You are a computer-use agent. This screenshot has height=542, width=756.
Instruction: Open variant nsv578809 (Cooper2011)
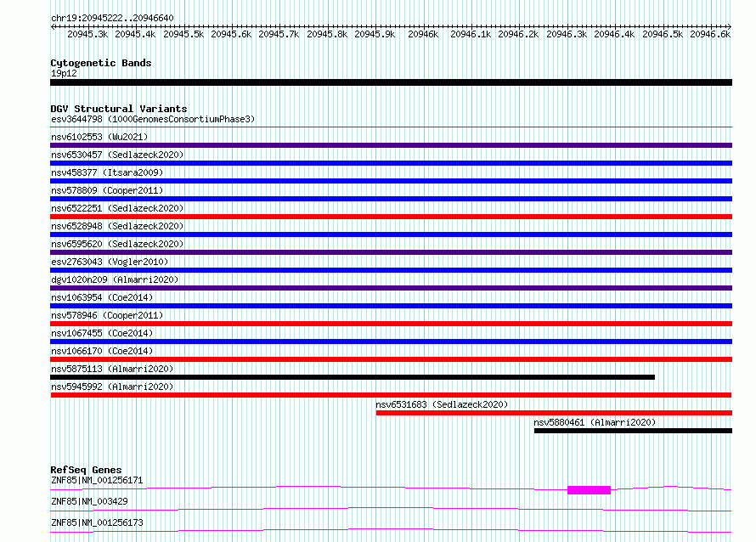click(107, 190)
